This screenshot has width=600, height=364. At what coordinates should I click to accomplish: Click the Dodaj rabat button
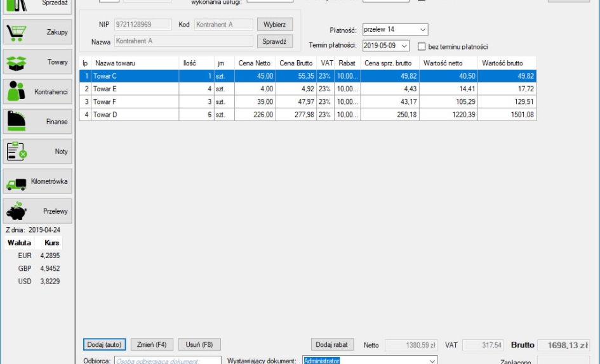click(x=331, y=344)
